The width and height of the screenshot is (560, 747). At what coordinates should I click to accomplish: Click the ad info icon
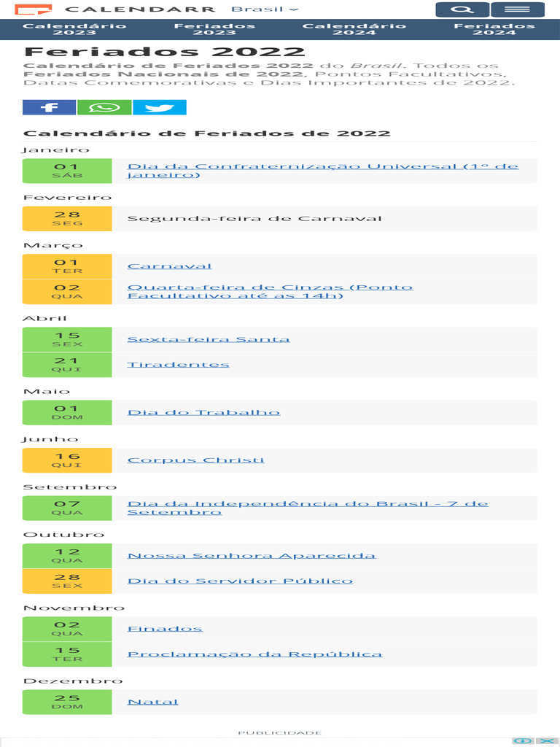pyautogui.click(x=523, y=741)
